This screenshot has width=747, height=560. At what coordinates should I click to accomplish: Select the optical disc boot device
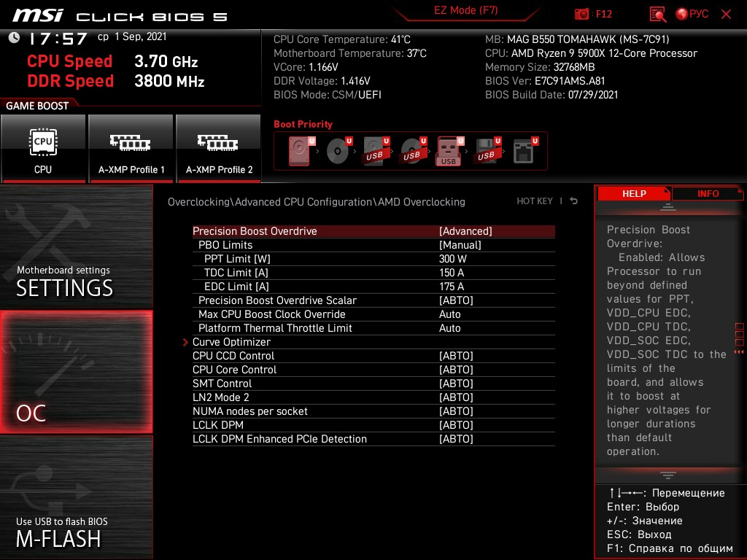(x=338, y=151)
